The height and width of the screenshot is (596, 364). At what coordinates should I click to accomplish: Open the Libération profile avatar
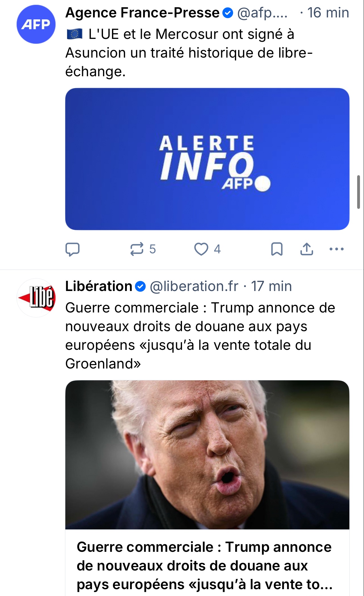click(36, 298)
